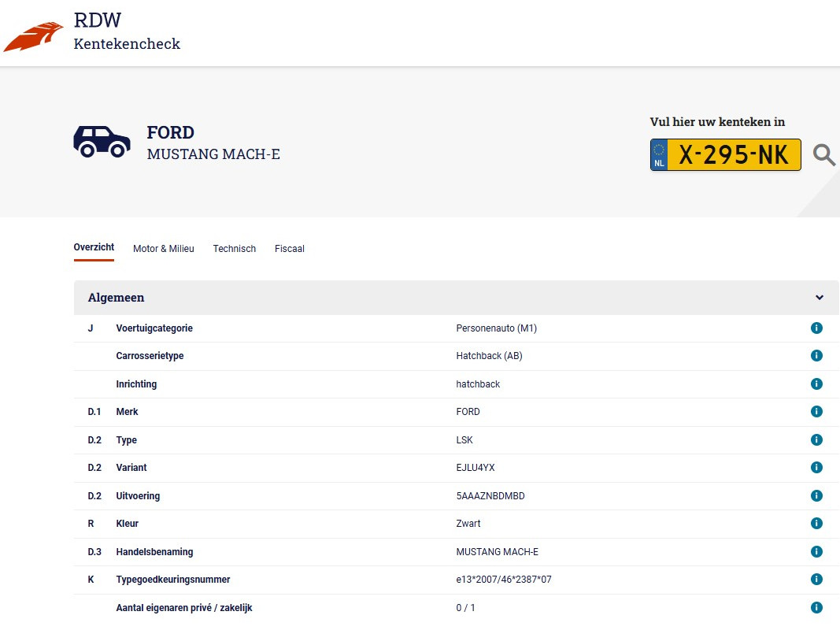Screen dimensions: 840x630
Task: Click the Zwart color value
Action: point(468,524)
